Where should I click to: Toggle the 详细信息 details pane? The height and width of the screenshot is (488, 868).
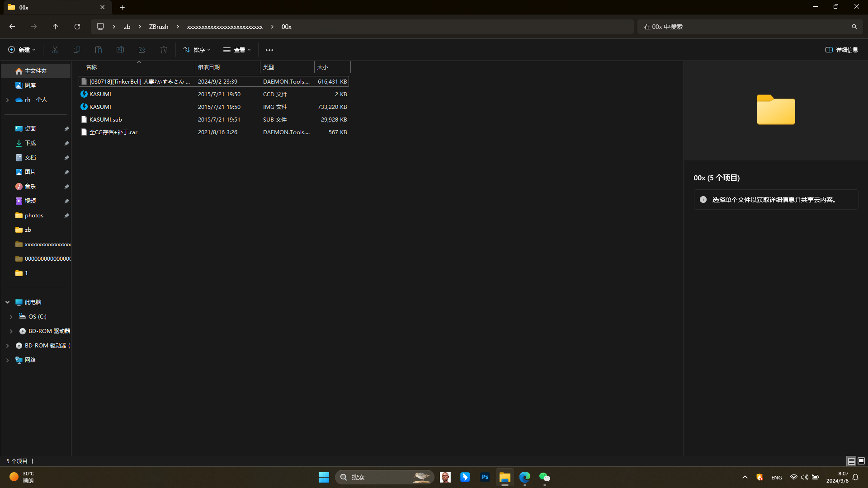click(841, 50)
